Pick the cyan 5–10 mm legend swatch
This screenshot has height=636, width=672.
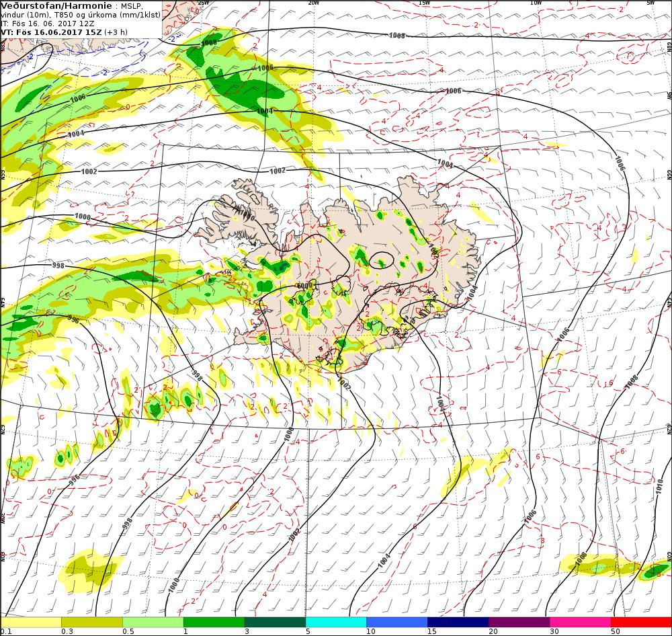pos(336,623)
